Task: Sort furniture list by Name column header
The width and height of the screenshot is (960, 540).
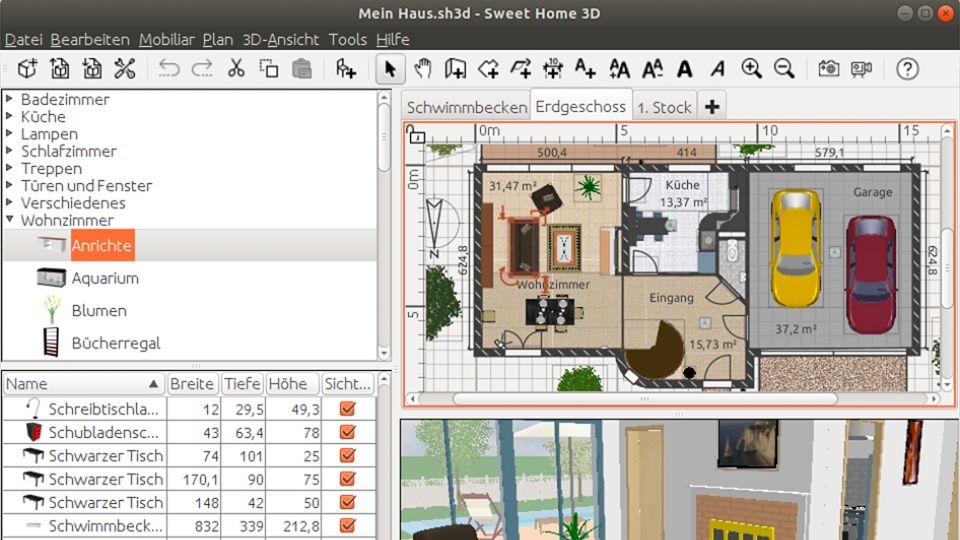Action: click(84, 384)
